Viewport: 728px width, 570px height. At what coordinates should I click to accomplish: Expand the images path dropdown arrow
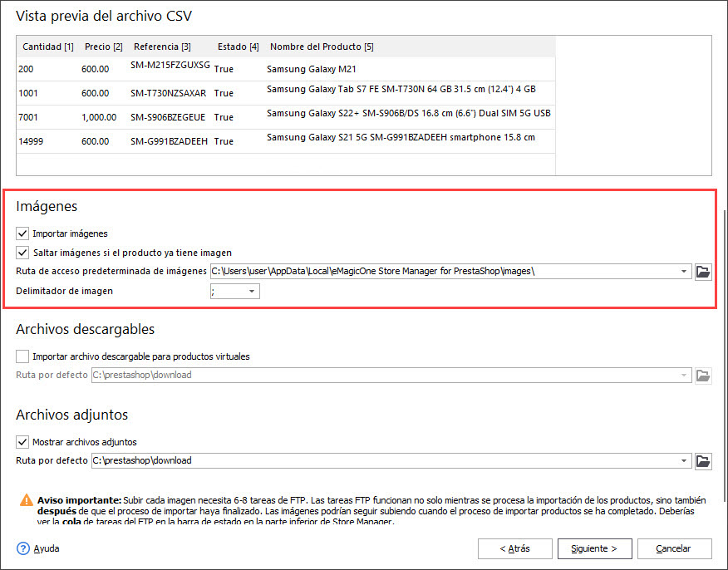pos(684,272)
